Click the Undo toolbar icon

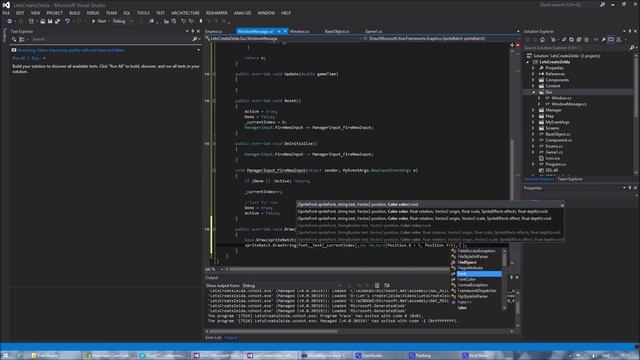(x=67, y=21)
